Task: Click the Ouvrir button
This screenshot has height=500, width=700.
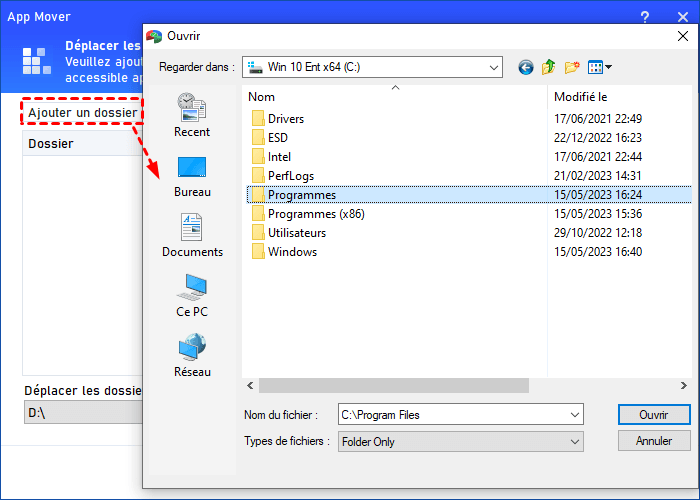Action: [654, 415]
